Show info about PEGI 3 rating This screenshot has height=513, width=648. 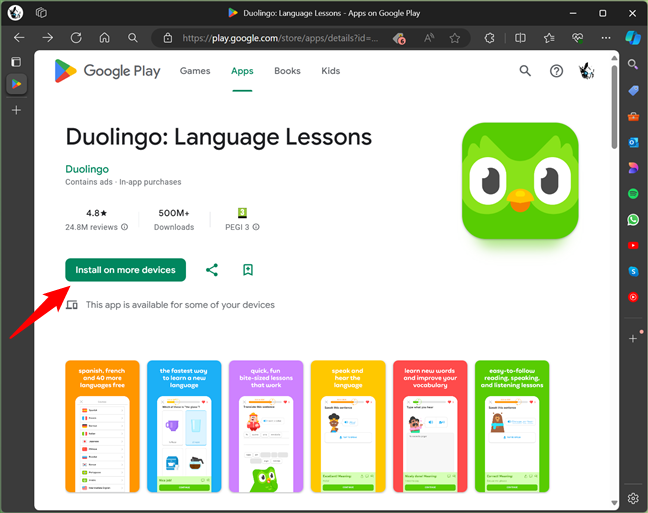256,227
